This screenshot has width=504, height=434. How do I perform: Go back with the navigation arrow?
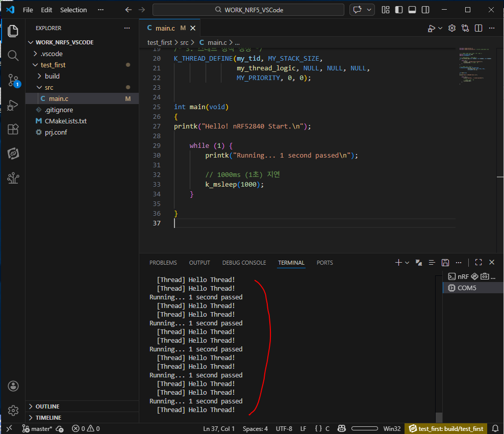point(128,10)
